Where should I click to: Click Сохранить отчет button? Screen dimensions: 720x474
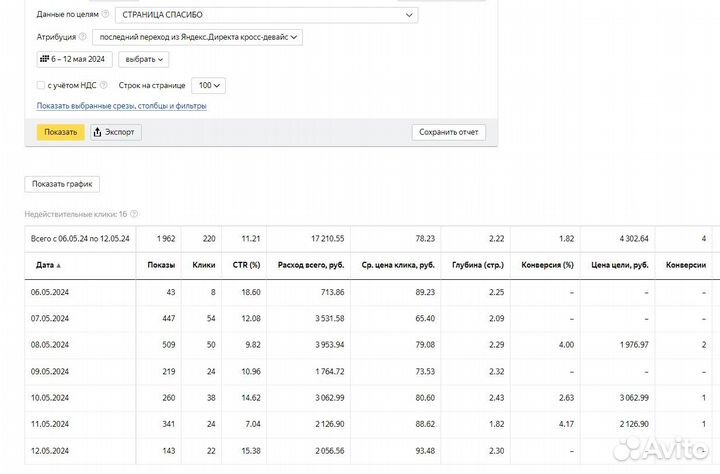tap(448, 132)
